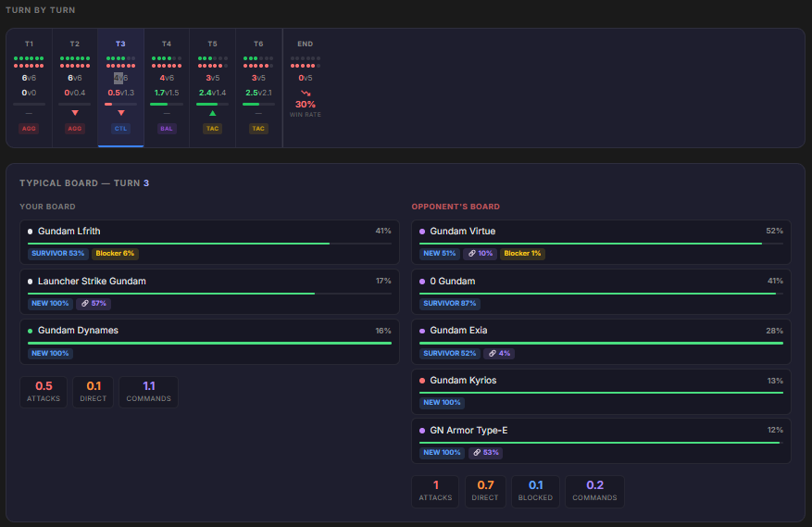Click the link 4% badge on Exia

point(500,353)
